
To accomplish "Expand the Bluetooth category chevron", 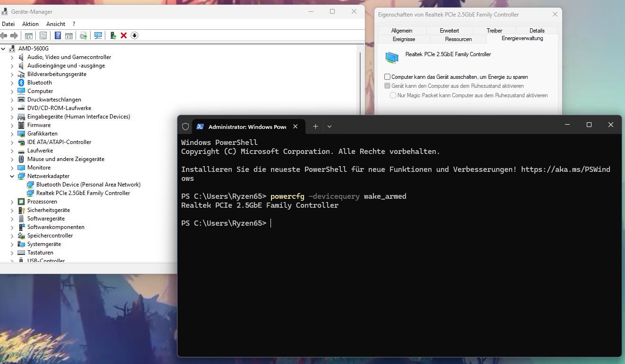I will (x=12, y=83).
